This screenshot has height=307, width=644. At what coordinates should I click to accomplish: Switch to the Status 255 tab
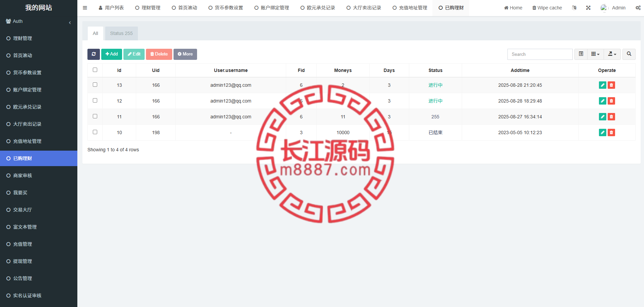click(121, 33)
